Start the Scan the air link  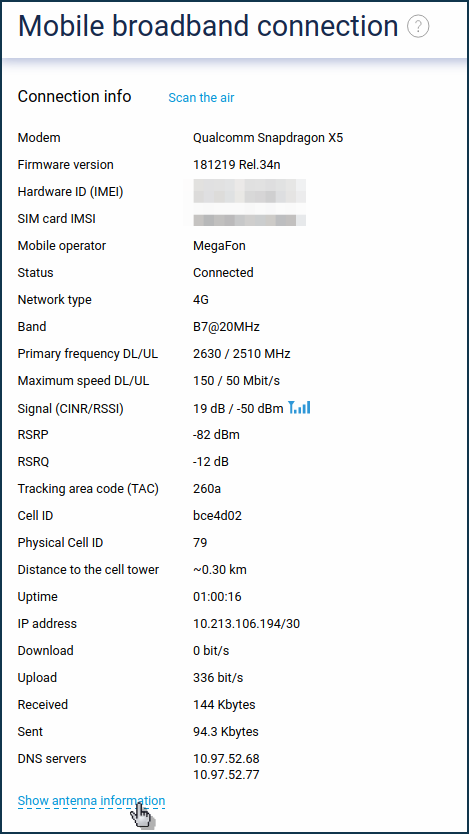pos(201,98)
